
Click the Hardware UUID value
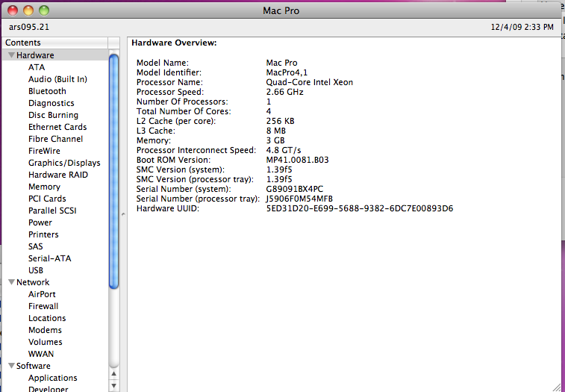360,208
